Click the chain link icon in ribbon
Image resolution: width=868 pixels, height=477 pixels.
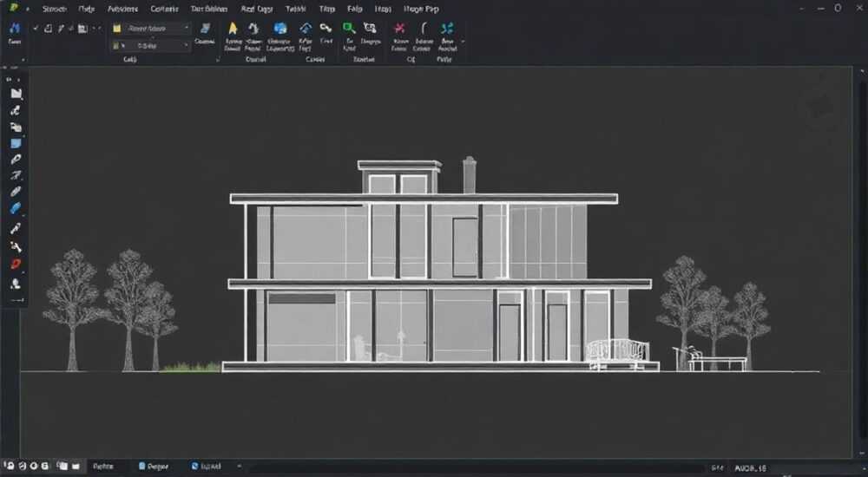326,28
